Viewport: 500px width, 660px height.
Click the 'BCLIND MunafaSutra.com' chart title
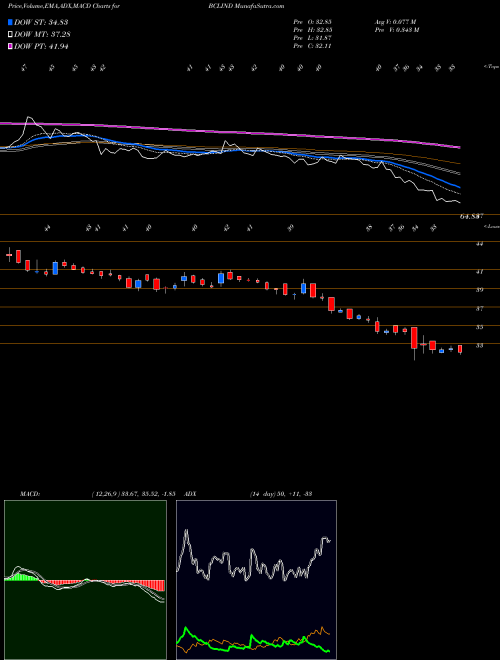[246, 6]
